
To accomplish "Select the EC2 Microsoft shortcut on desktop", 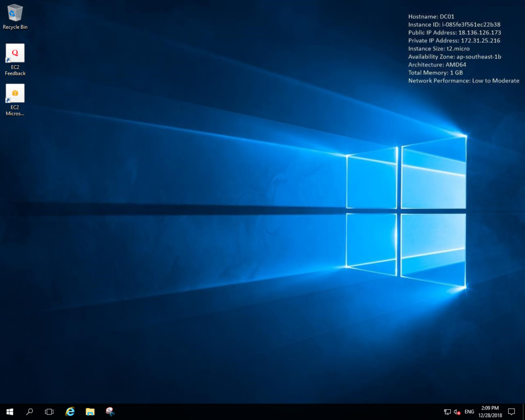I will 15,100.
